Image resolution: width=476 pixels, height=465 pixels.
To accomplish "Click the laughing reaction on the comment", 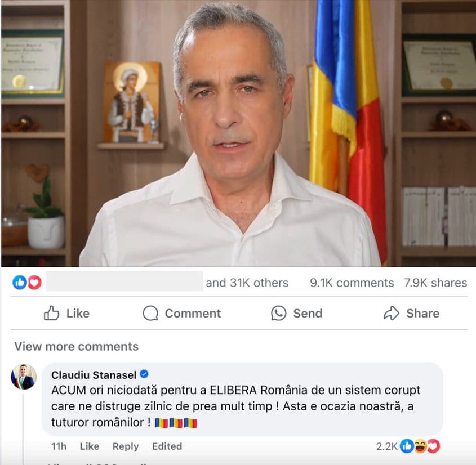I will coord(420,446).
